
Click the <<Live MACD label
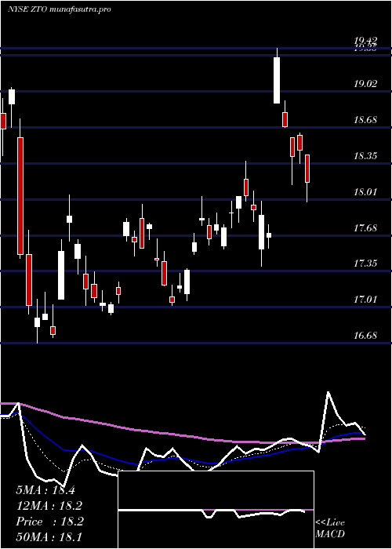[330, 528]
